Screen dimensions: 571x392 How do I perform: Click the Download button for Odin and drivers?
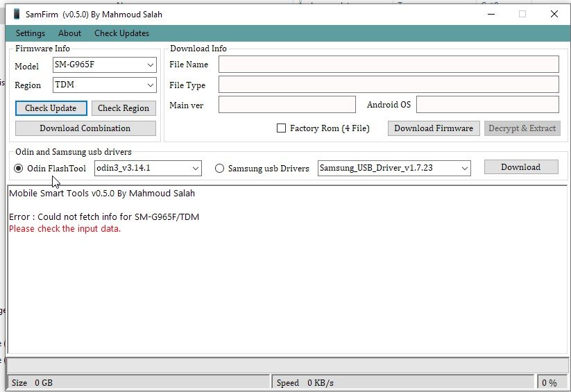coord(521,167)
